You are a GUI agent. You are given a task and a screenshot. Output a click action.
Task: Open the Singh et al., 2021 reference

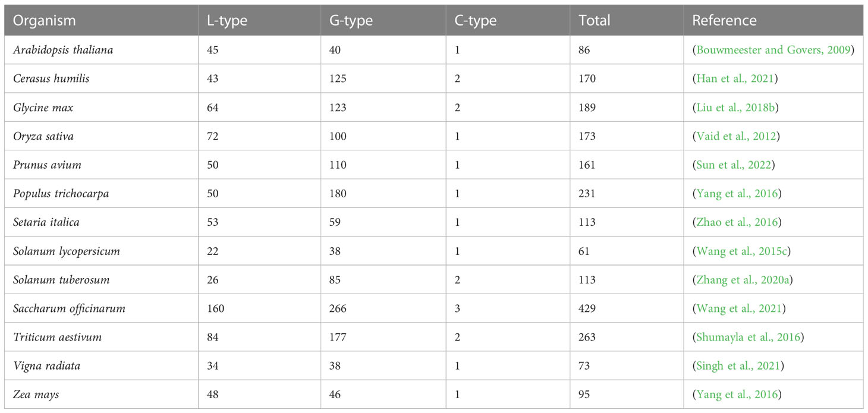[737, 365]
